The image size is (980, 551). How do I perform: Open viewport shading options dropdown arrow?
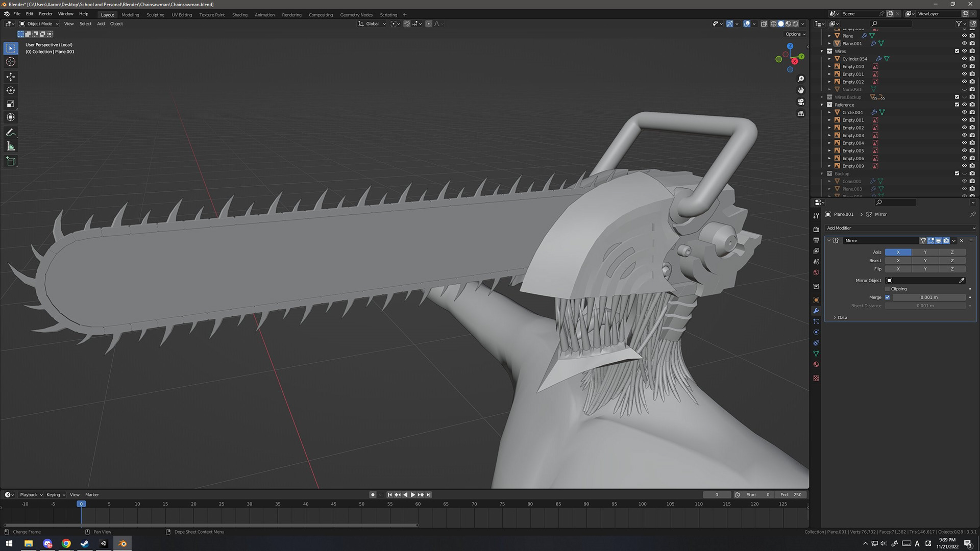[x=803, y=24]
